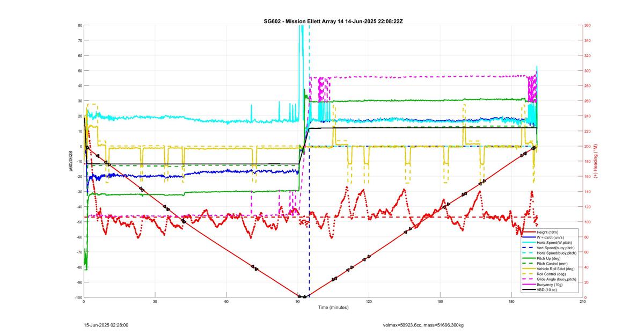The image size is (644, 334).
Task: Click the left y-axis tick label '40'
Action: click(79, 86)
